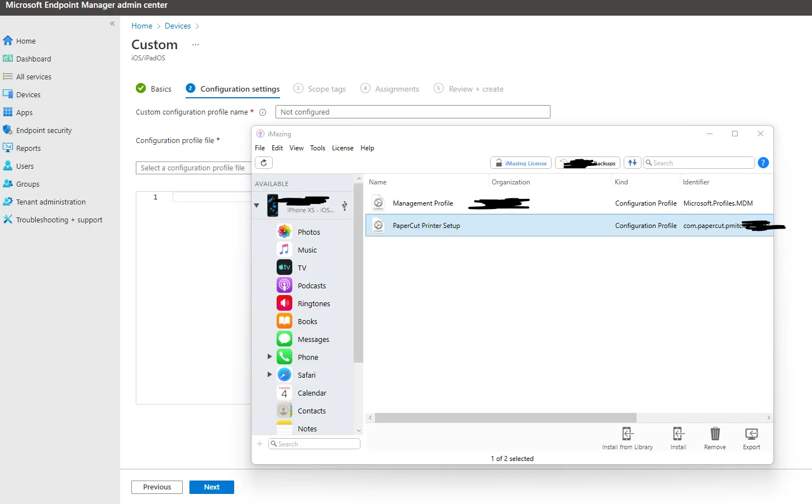Screen dimensions: 812x504
Task: Click the blue help question mark button
Action: point(763,163)
